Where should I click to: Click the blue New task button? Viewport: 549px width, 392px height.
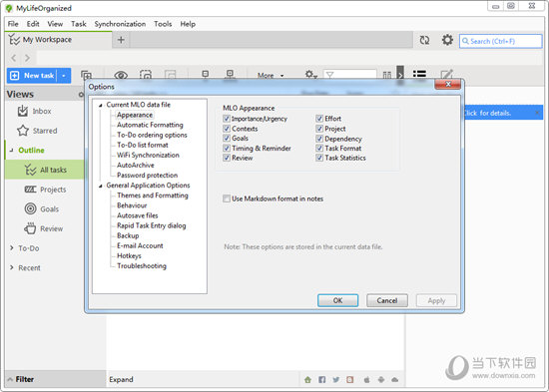(33, 76)
